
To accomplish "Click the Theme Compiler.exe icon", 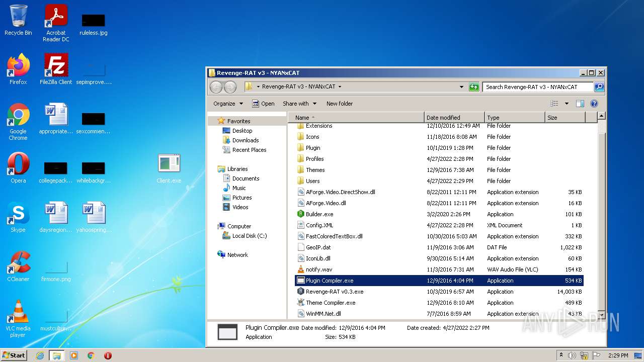I will point(301,303).
